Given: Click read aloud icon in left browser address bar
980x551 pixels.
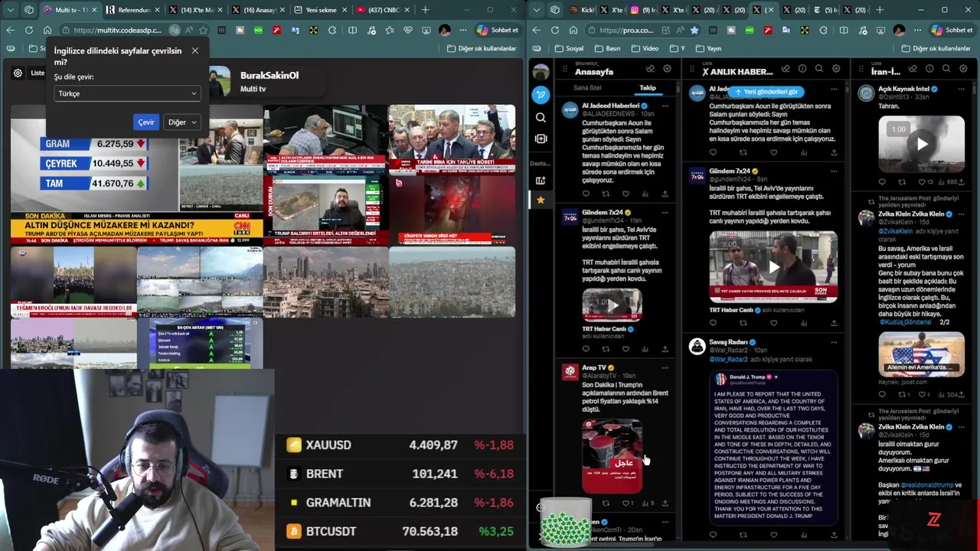Looking at the screenshot, I should tap(189, 30).
